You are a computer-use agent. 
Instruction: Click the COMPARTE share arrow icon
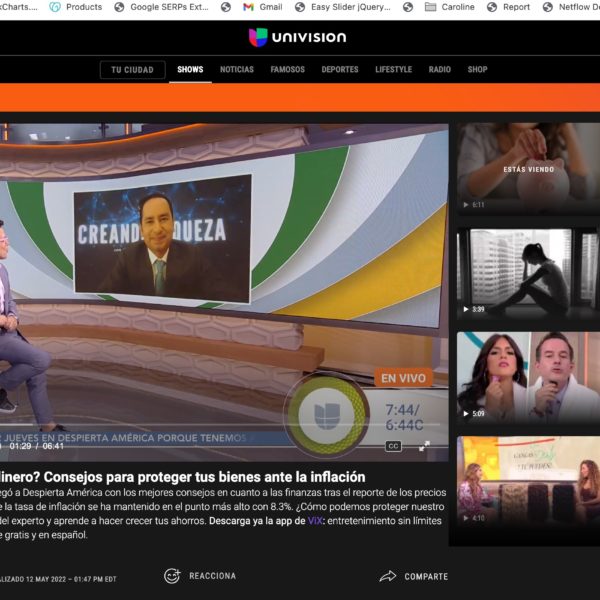388,576
